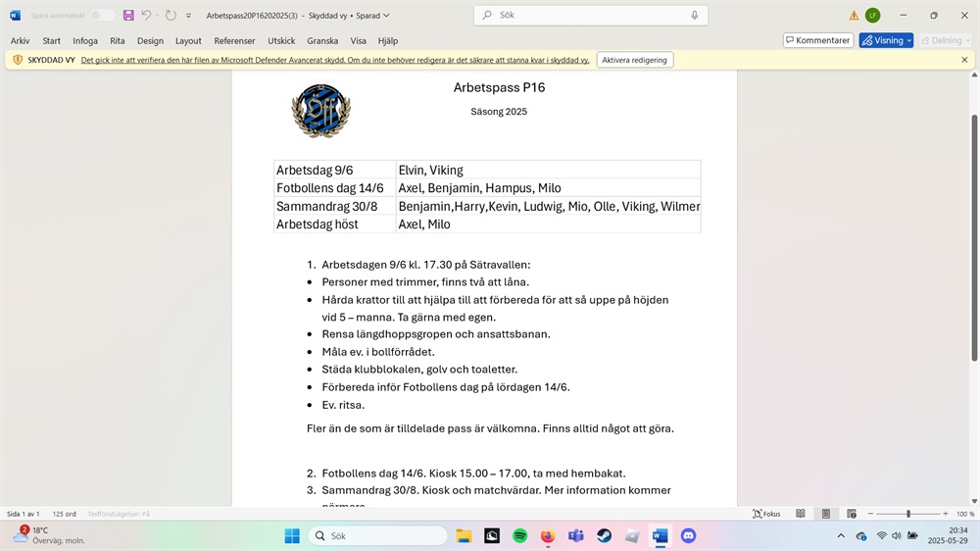The height and width of the screenshot is (551, 980).
Task: Toggle the Spara automatiskt switch
Action: tap(102, 16)
